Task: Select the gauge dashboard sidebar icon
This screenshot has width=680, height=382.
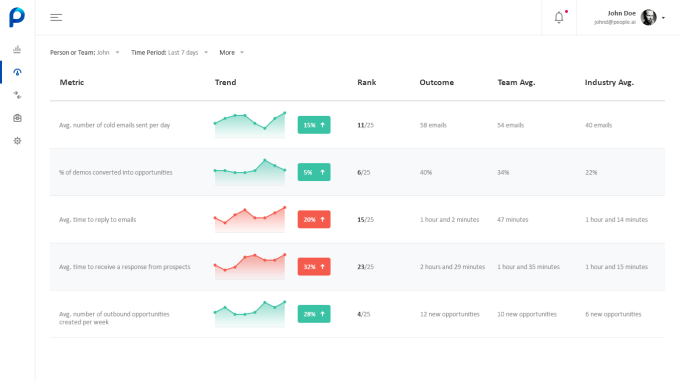Action: coord(17,72)
